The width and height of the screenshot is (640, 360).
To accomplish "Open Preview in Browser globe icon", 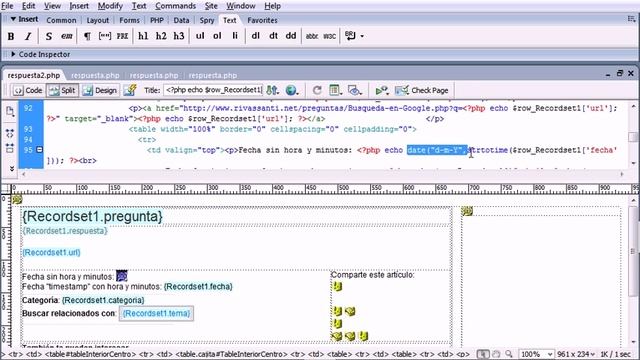I will point(291,90).
